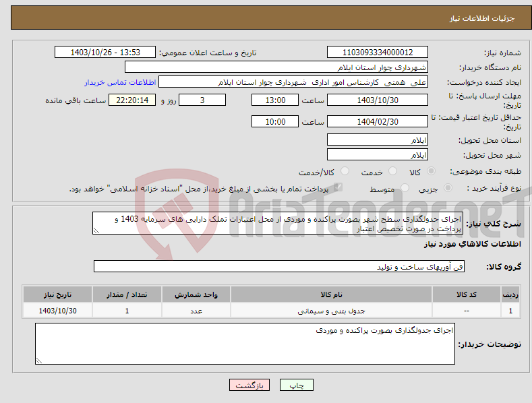This screenshot has height=403, width=532.
Task: Toggle the treasury bonds payment checkbox
Action: coord(338,187)
